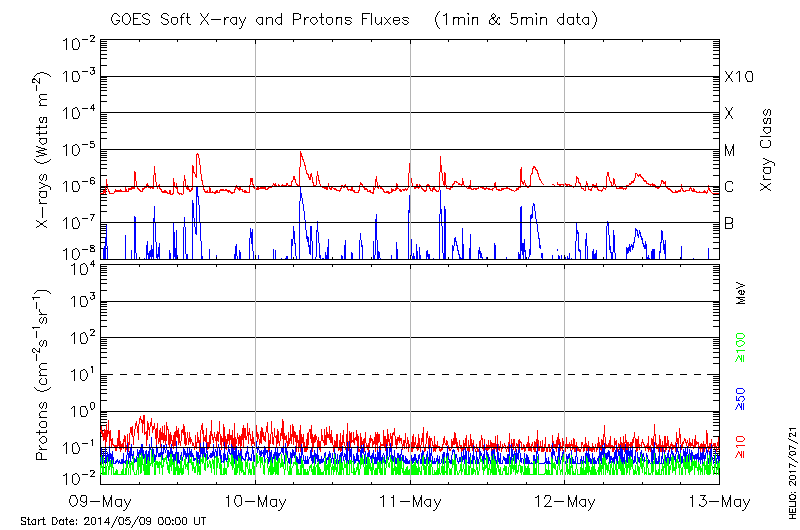
Task: Click the 13-May date tick label
Action: (718, 501)
